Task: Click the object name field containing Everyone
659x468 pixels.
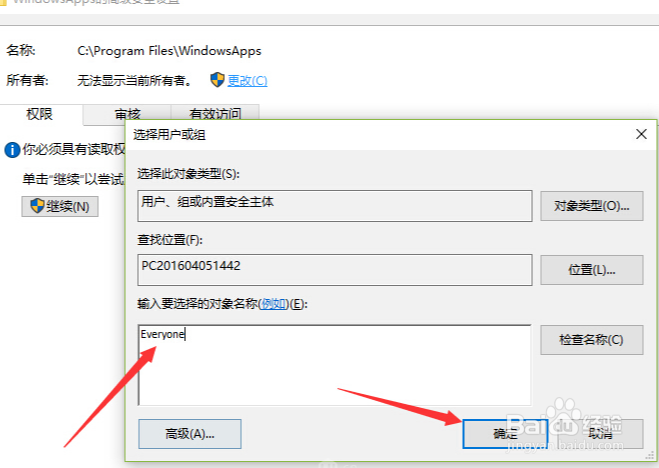Action: (335, 365)
